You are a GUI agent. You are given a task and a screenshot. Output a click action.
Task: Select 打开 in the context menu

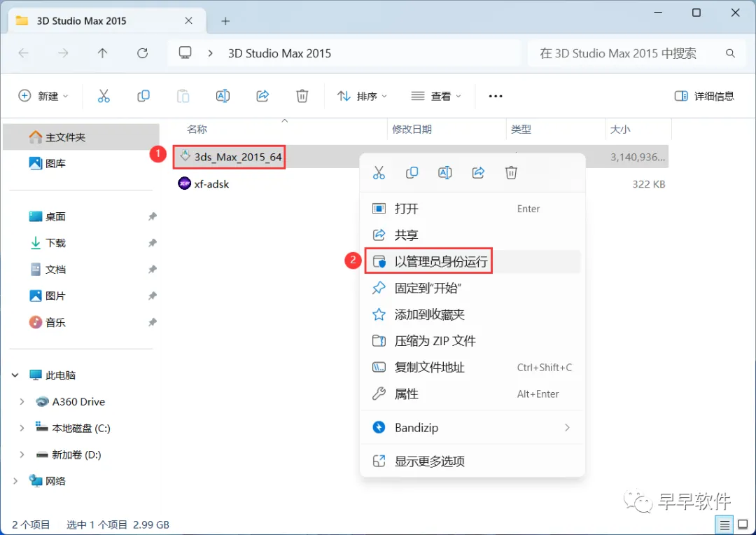click(x=472, y=209)
